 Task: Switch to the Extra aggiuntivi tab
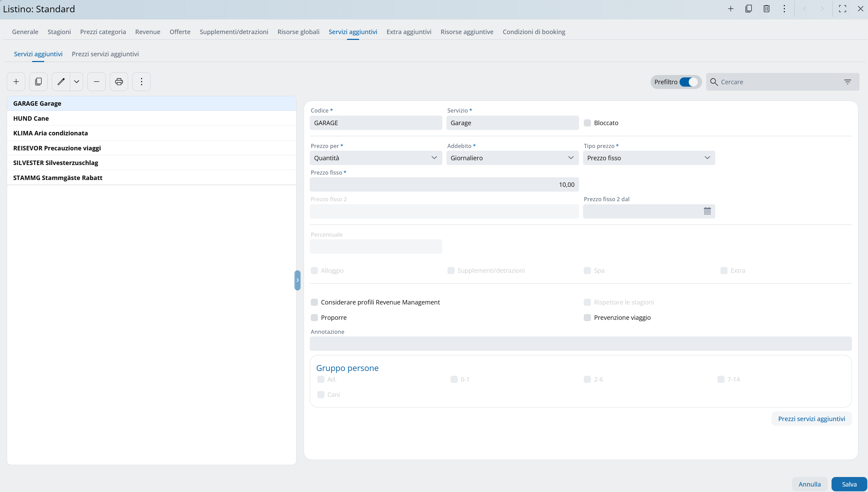click(409, 32)
